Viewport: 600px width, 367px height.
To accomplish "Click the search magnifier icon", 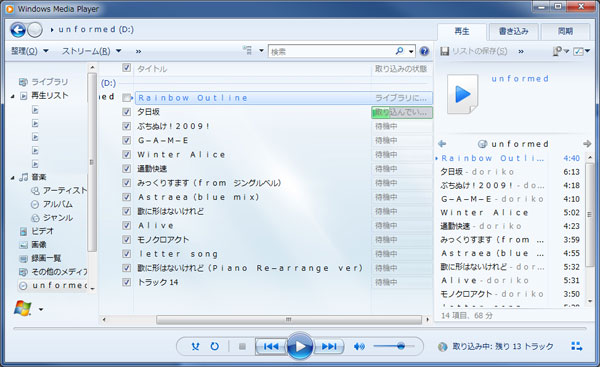I will pyautogui.click(x=399, y=51).
